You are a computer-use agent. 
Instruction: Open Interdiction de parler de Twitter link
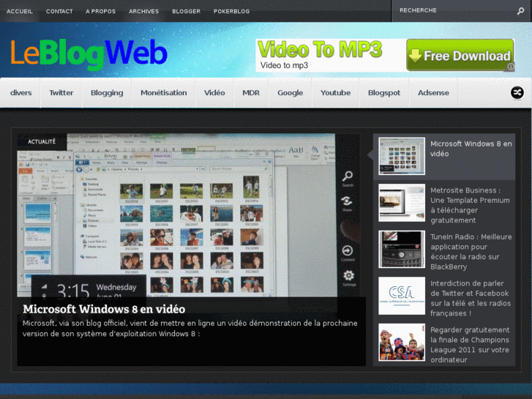(x=471, y=298)
